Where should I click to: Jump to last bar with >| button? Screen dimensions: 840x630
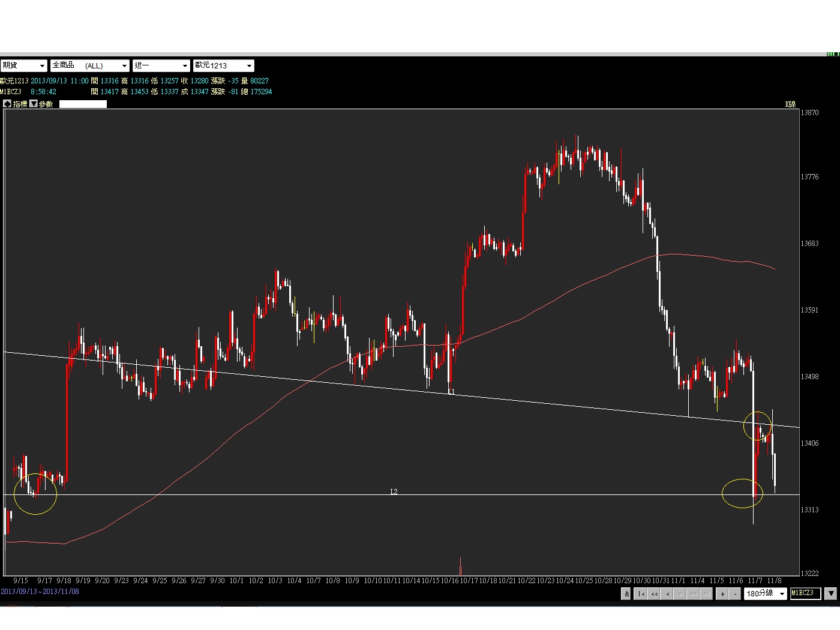706,593
